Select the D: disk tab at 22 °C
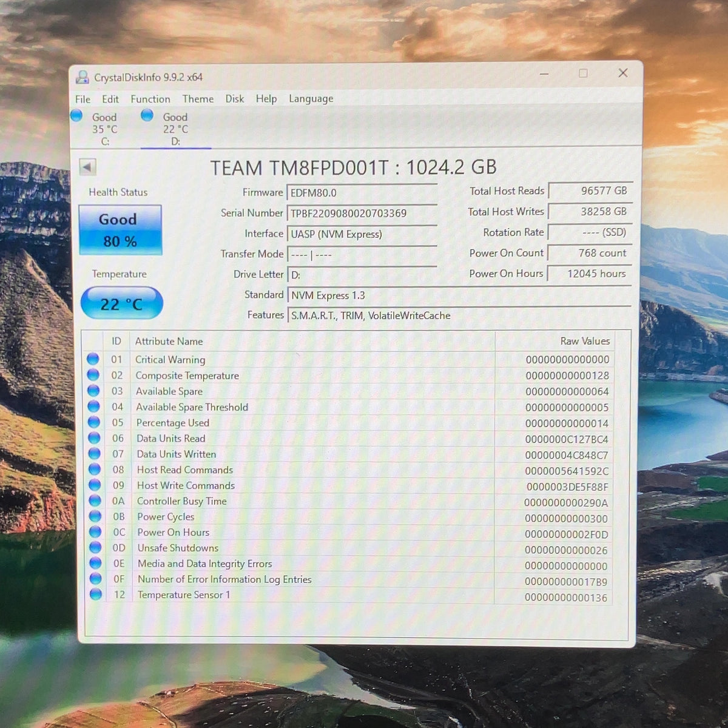Viewport: 728px width, 728px height. pyautogui.click(x=175, y=129)
